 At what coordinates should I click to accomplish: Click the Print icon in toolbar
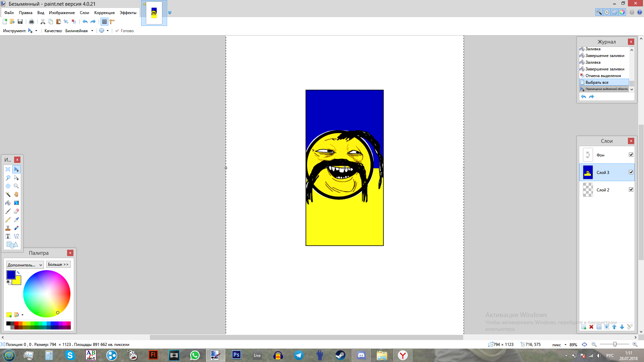[32, 21]
